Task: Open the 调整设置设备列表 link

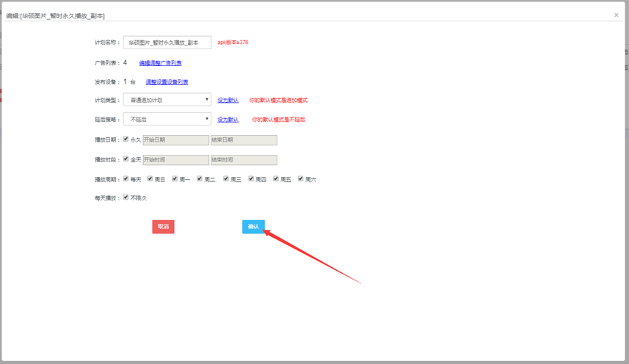Action: click(167, 82)
